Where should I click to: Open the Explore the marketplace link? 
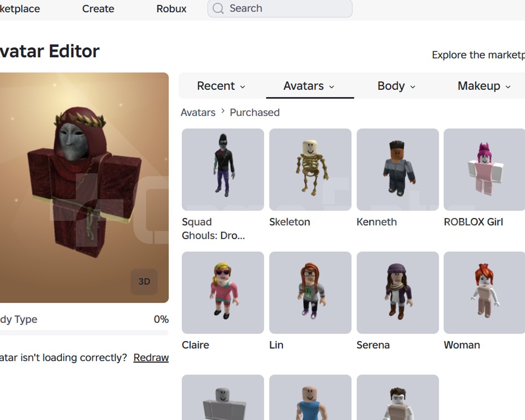pos(478,55)
